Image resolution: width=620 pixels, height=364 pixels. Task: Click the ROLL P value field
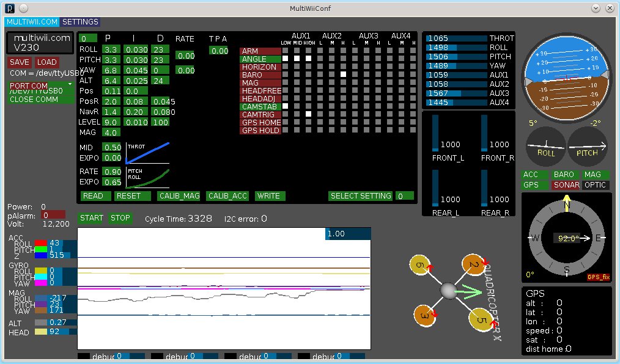pyautogui.click(x=111, y=49)
